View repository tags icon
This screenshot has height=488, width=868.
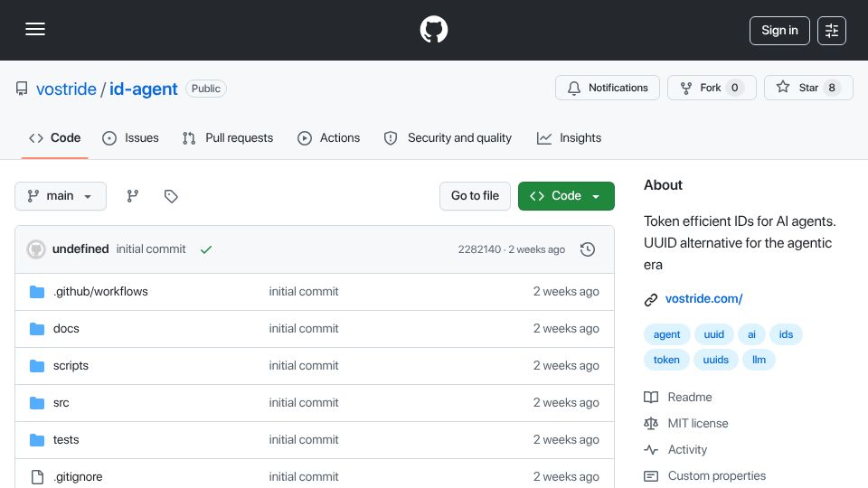click(x=171, y=196)
